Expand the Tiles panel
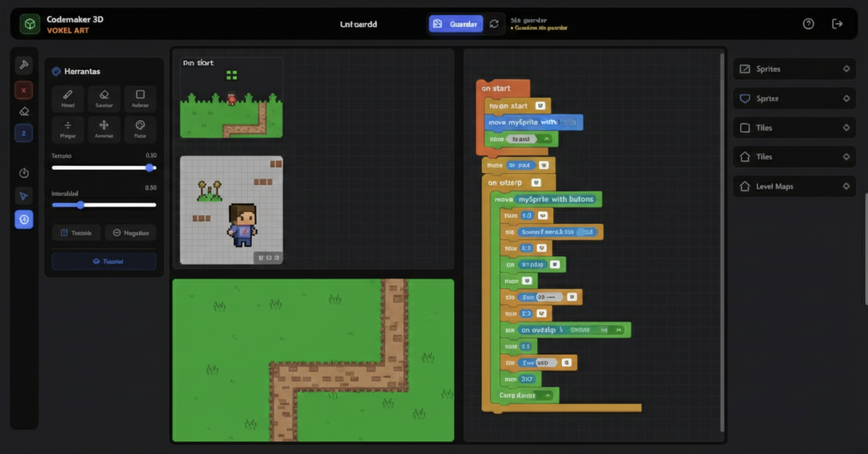The width and height of the screenshot is (868, 454). (794, 127)
